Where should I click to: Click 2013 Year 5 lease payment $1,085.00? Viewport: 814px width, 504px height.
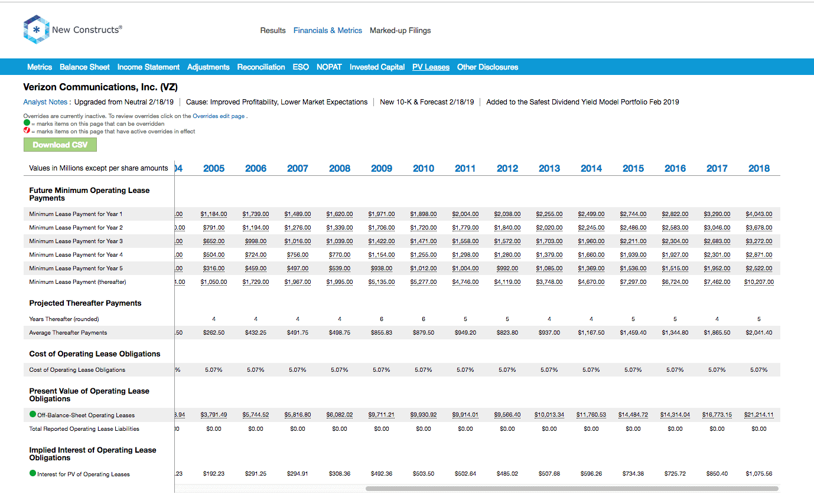pyautogui.click(x=549, y=269)
